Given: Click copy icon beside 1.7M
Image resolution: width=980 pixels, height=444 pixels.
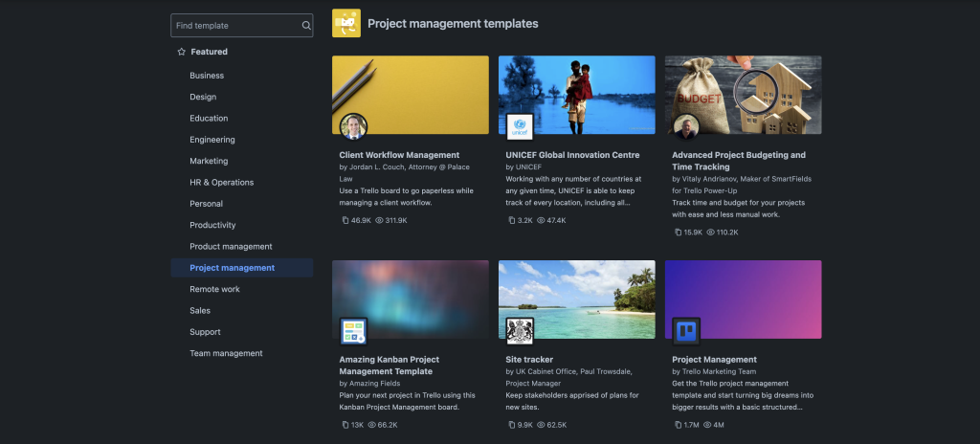Looking at the screenshot, I should pyautogui.click(x=679, y=425).
